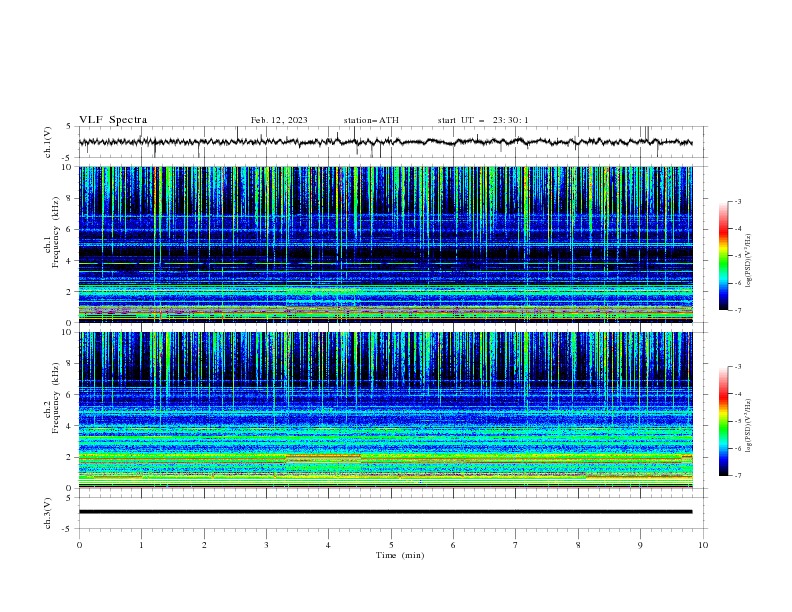Click the ch.3(V) waveform axis label
Viewport: 792px width, 612px height.
coord(48,513)
